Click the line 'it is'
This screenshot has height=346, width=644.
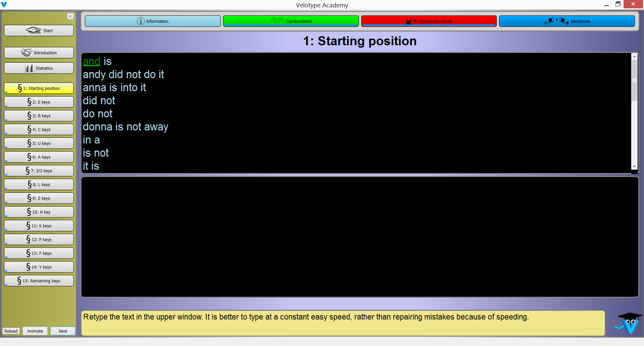[91, 166]
